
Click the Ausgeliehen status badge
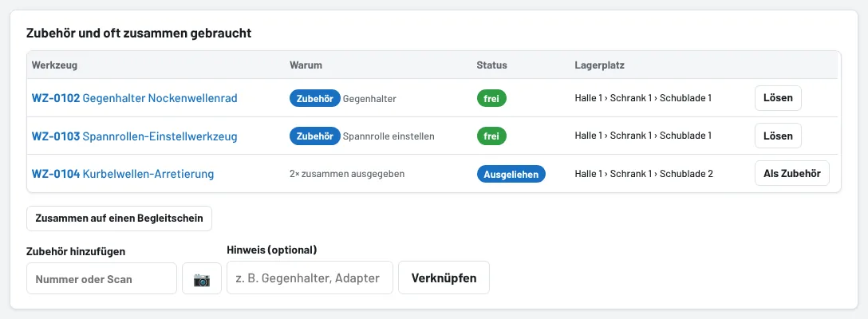(511, 174)
